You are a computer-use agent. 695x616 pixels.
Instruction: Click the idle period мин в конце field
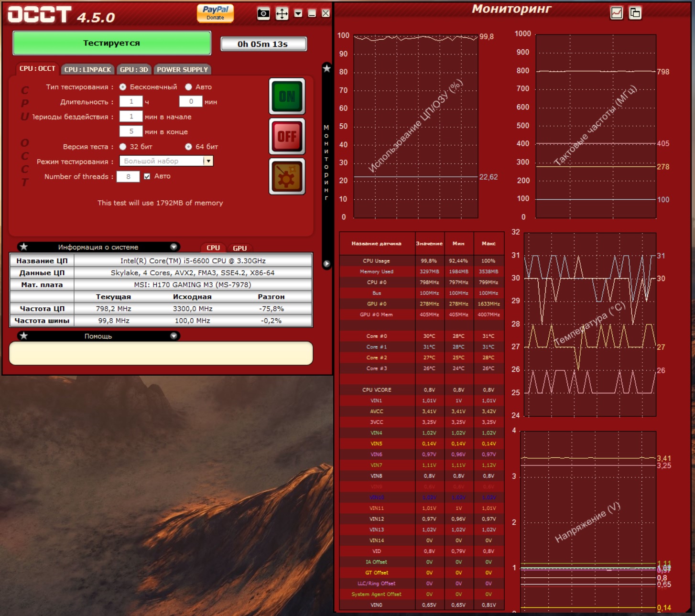(x=131, y=131)
